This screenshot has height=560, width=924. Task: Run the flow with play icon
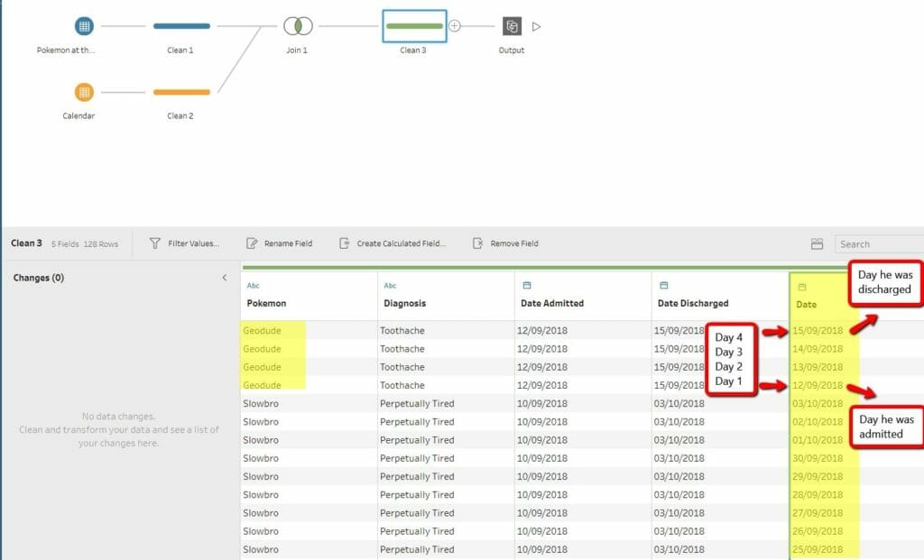[x=536, y=26]
